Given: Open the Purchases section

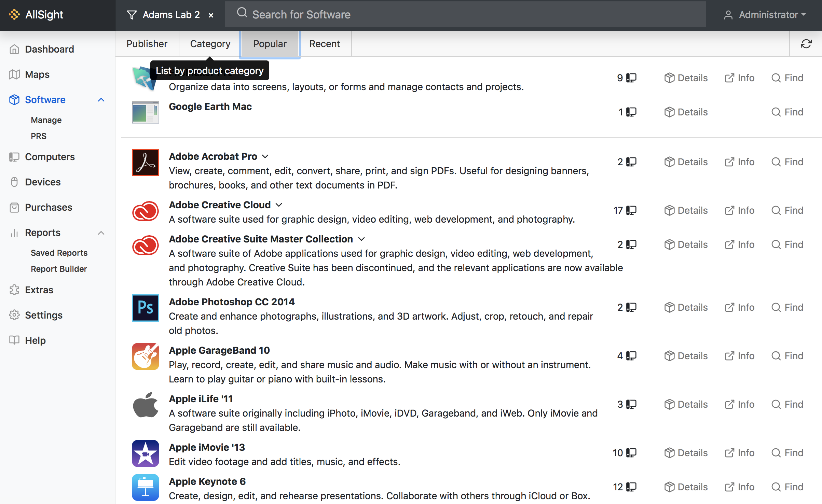Looking at the screenshot, I should [48, 207].
